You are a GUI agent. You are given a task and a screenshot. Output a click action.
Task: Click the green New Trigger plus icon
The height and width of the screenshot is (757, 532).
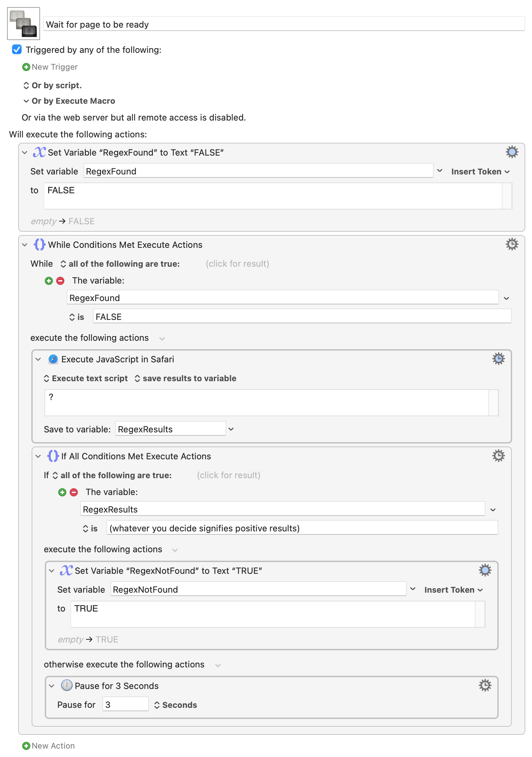26,67
